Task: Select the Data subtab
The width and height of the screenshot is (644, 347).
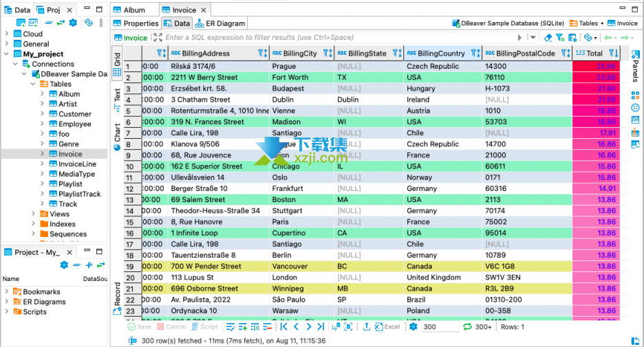Action: (177, 23)
